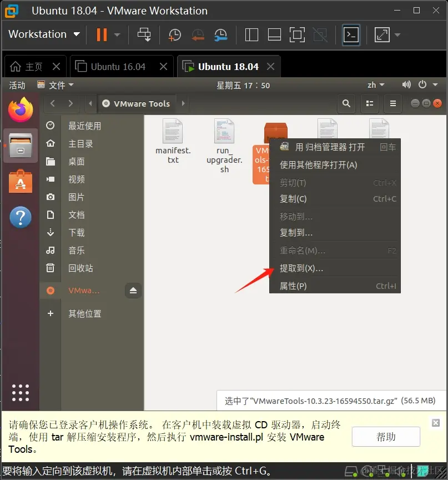448x480 pixels.
Task: Open the power system menu icon
Action: 422,84
